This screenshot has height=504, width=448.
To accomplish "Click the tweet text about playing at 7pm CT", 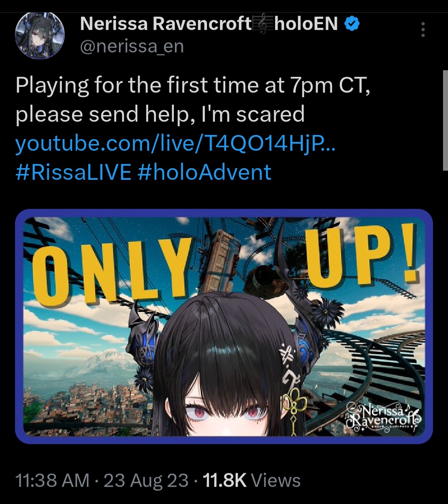I will coord(193,100).
